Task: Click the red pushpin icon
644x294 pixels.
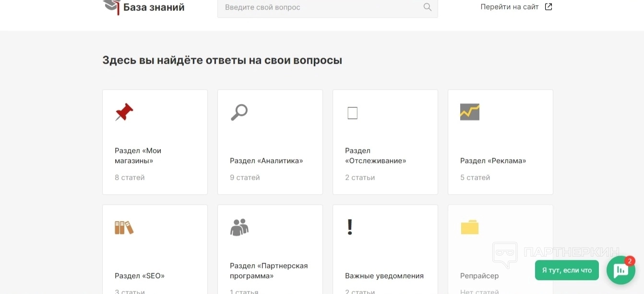Action: coord(124,112)
